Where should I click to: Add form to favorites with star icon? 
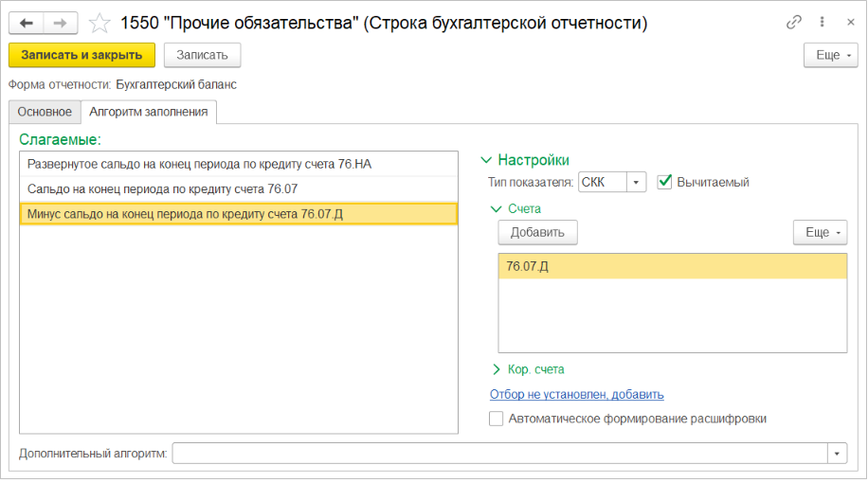(x=99, y=23)
